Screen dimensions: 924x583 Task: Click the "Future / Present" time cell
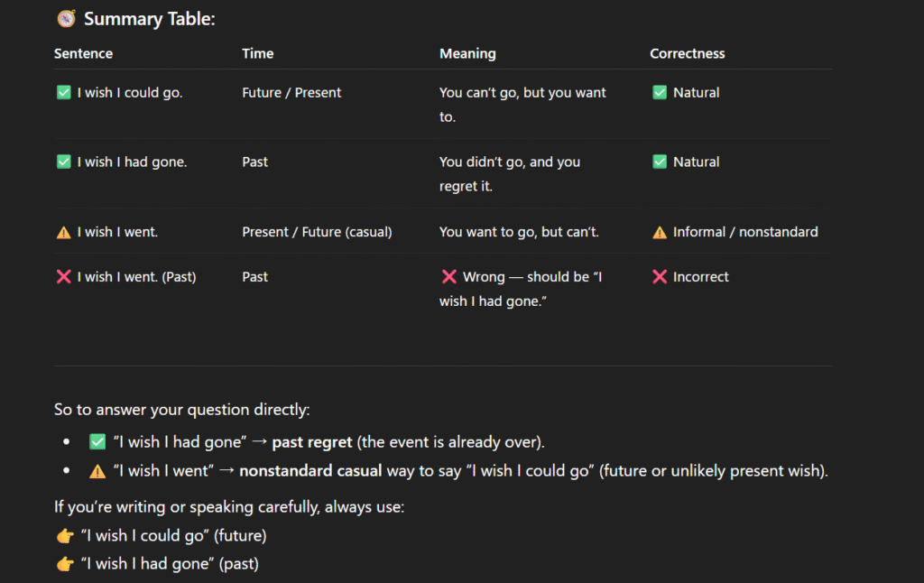coord(291,92)
